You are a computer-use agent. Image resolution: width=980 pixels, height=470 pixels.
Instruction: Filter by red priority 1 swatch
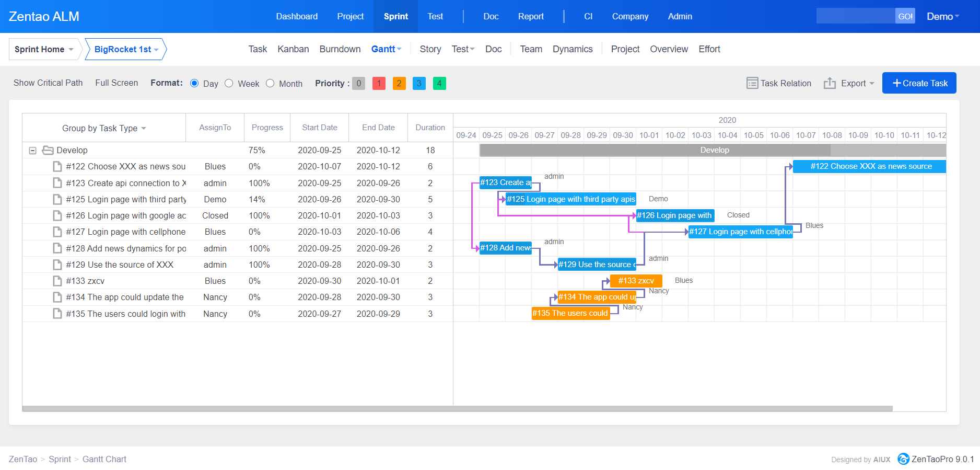379,84
